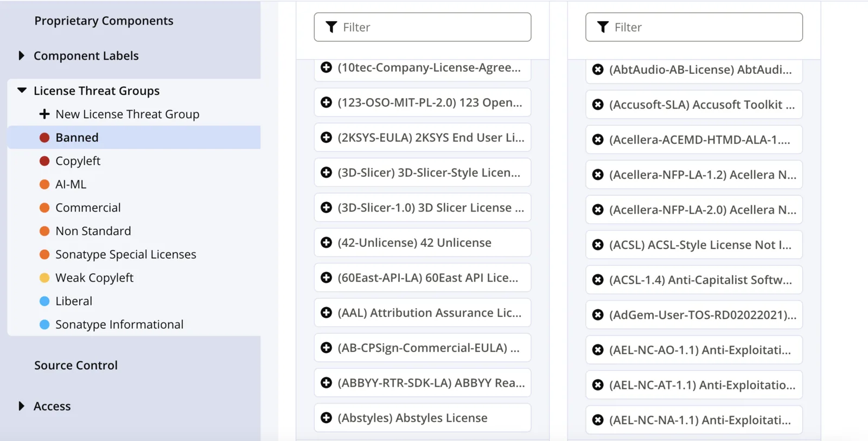Remove AEL-NC-NA-1.1 via x icon
This screenshot has width=868, height=441.
tap(598, 420)
